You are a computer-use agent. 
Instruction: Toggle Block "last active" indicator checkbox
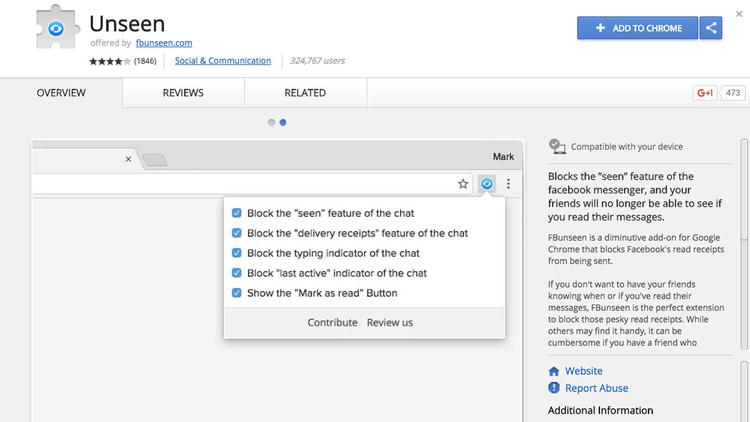236,273
